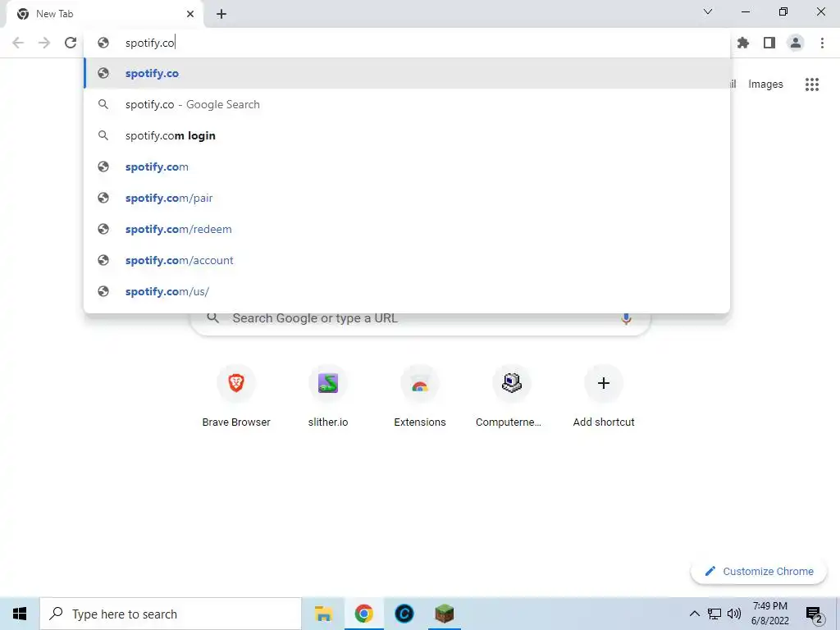This screenshot has height=630, width=840.
Task: Select the spotify.com suggestion
Action: point(407,167)
